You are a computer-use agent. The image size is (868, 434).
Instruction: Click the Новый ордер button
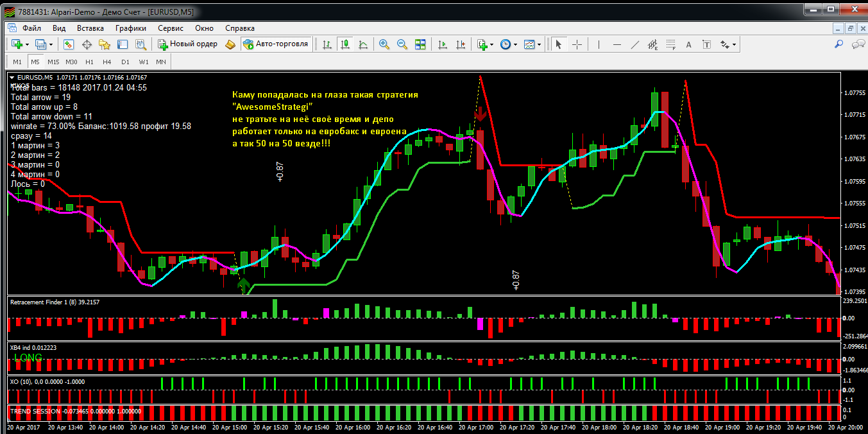click(x=187, y=44)
